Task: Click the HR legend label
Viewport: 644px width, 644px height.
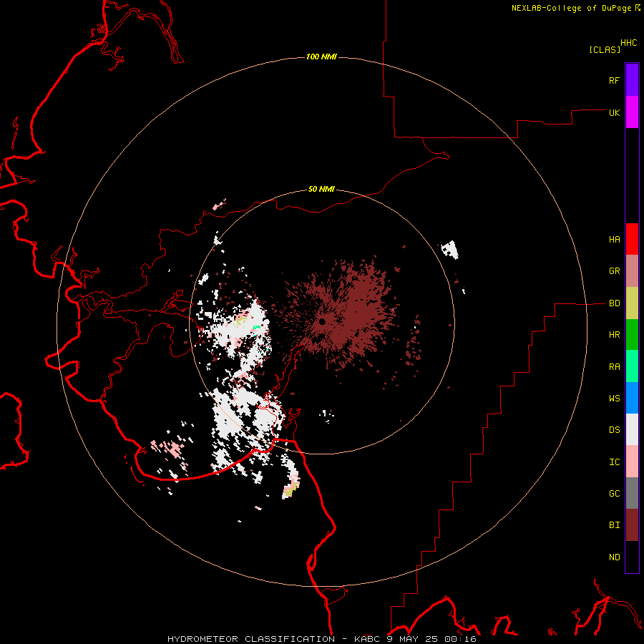Action: (x=614, y=335)
